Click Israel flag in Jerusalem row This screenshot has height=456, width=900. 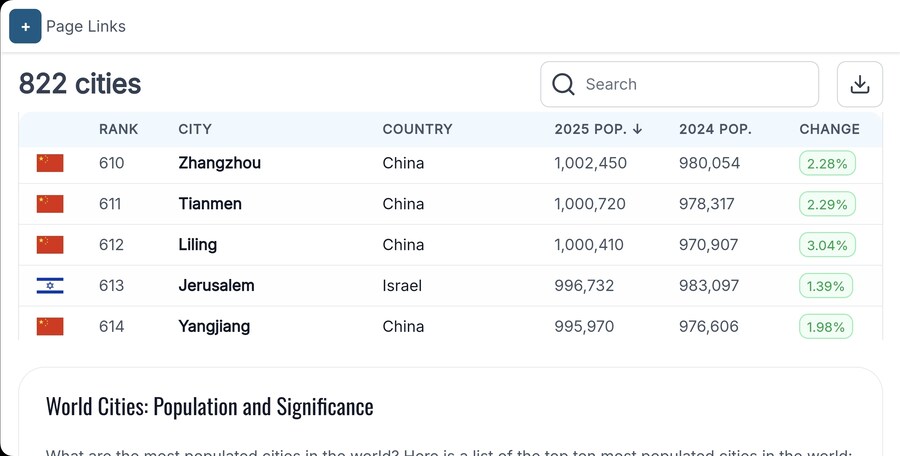(50, 285)
